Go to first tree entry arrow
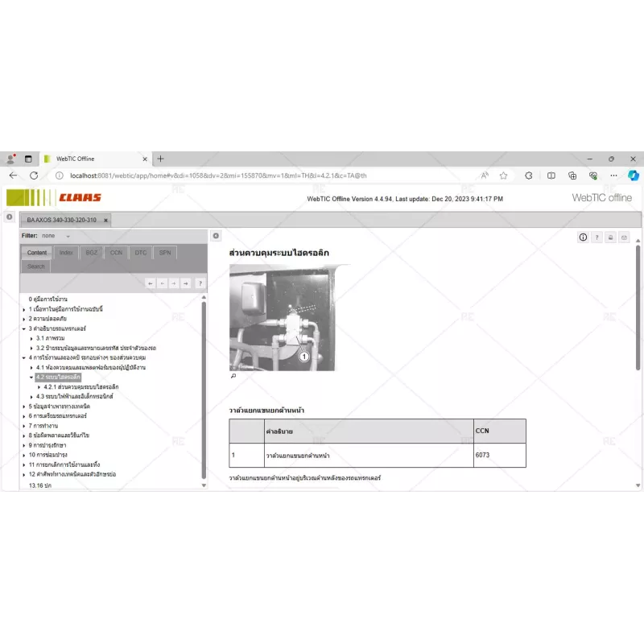 click(x=150, y=283)
